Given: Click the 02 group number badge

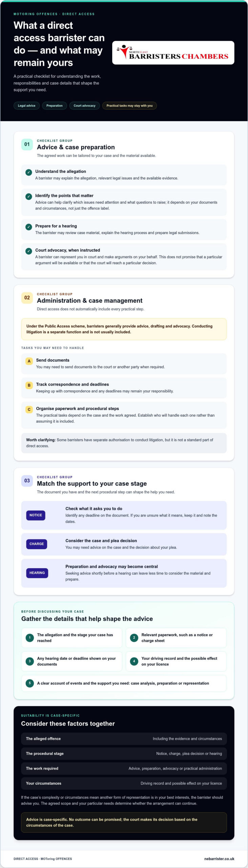Looking at the screenshot, I should pyautogui.click(x=27, y=298).
